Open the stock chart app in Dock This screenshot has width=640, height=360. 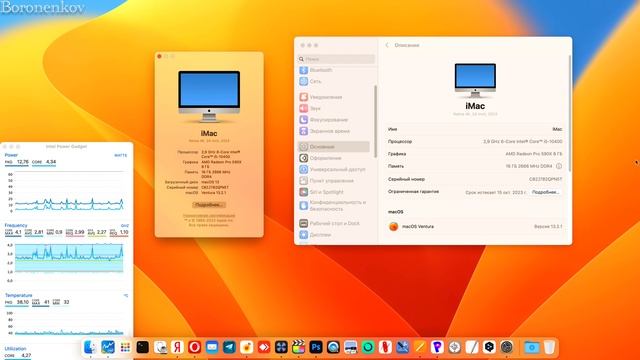click(x=108, y=347)
